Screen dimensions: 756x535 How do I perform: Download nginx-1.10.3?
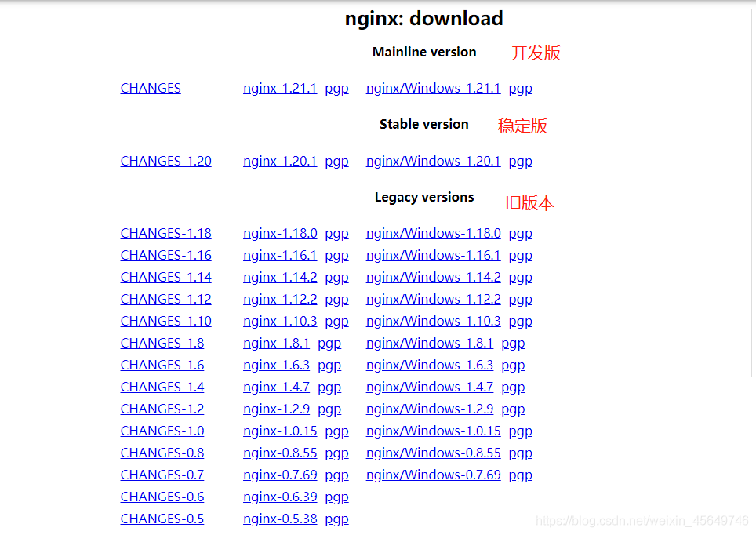pyautogui.click(x=280, y=322)
